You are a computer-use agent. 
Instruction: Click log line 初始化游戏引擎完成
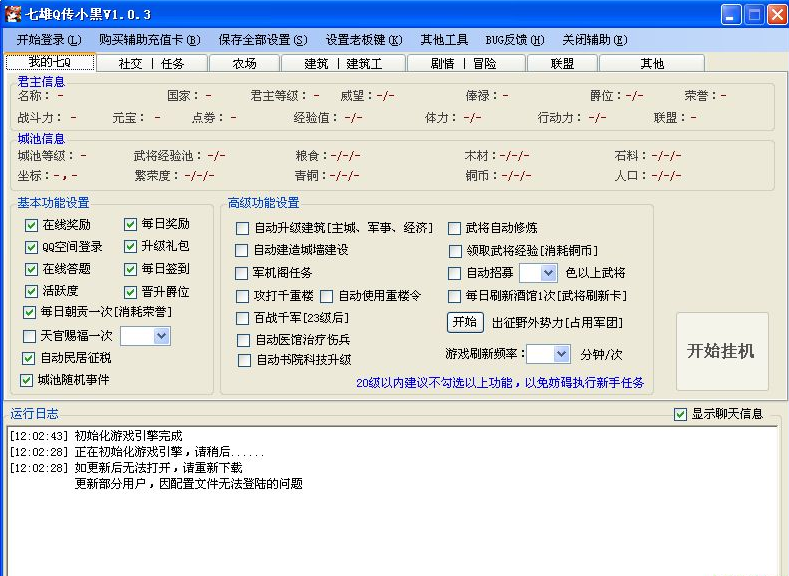(x=96, y=436)
